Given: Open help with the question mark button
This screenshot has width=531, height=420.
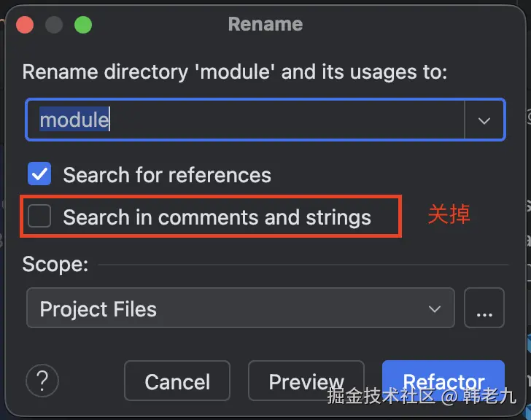Looking at the screenshot, I should click(42, 380).
